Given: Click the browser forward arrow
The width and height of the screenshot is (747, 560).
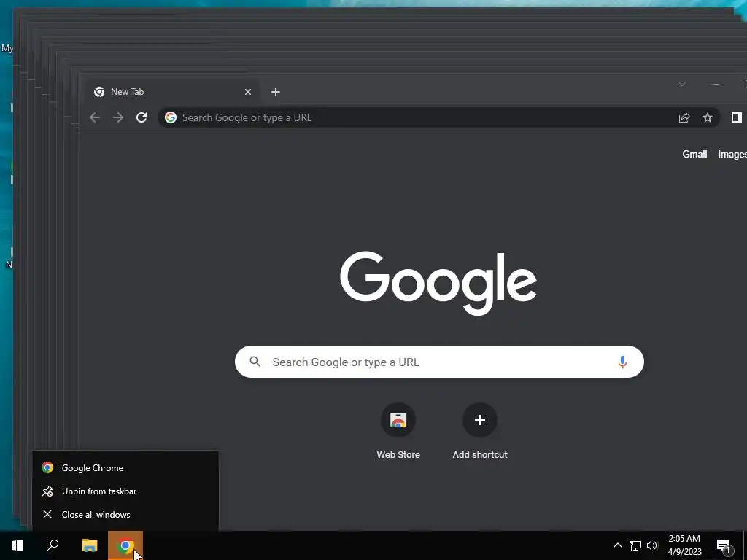Looking at the screenshot, I should 118,117.
